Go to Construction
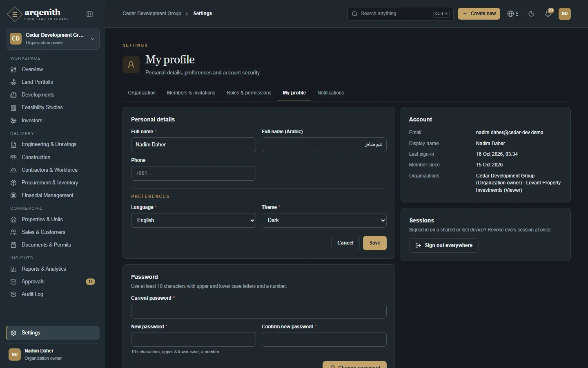The image size is (588, 368). (x=53, y=157)
